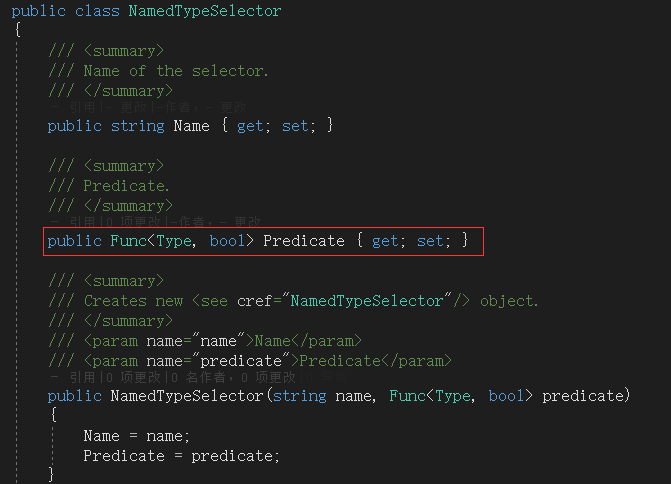671x484 pixels.
Task: Click NamedTypeSelector in the class declaration
Action: click(x=205, y=11)
